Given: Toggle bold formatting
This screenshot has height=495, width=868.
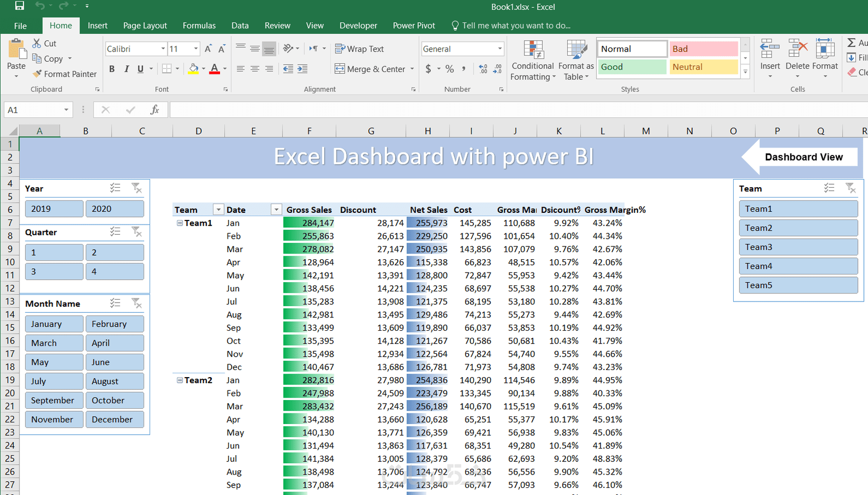Looking at the screenshot, I should point(112,69).
